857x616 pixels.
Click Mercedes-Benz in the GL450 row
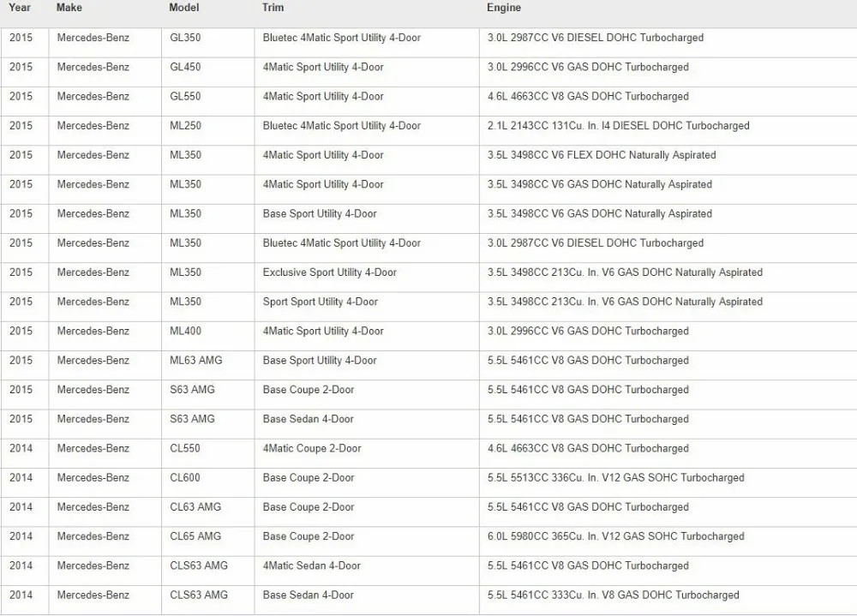(93, 67)
